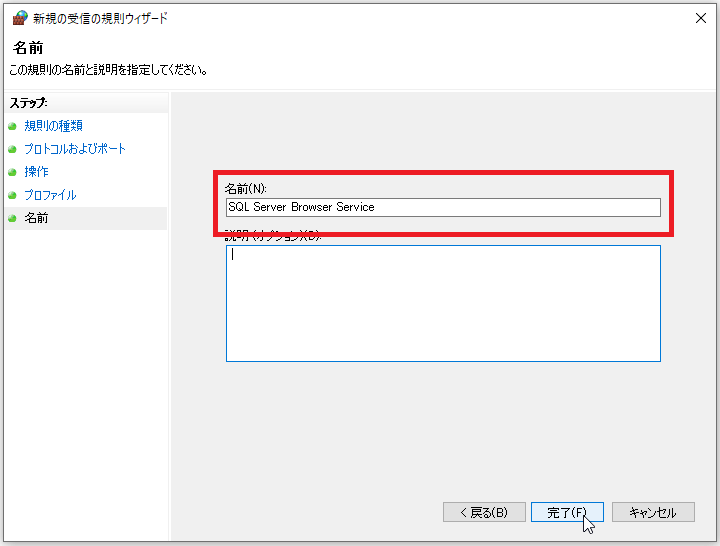Jump to the 操作 step

coord(36,172)
